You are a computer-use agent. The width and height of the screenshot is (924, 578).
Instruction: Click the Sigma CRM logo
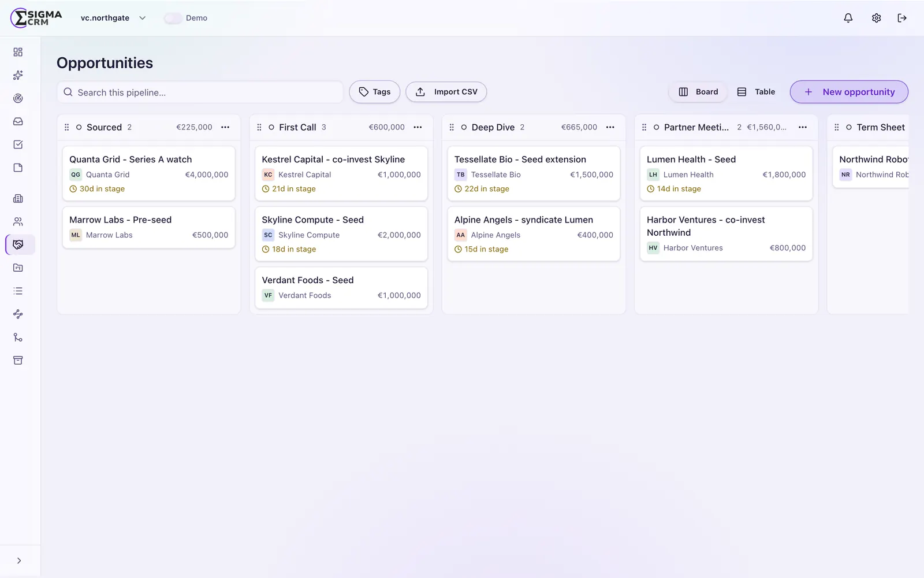pyautogui.click(x=36, y=18)
